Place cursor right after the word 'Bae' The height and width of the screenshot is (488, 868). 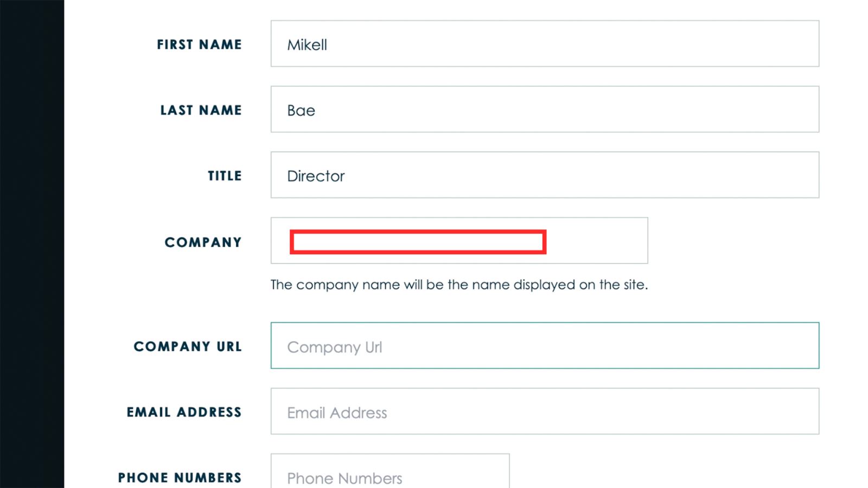pyautogui.click(x=316, y=111)
